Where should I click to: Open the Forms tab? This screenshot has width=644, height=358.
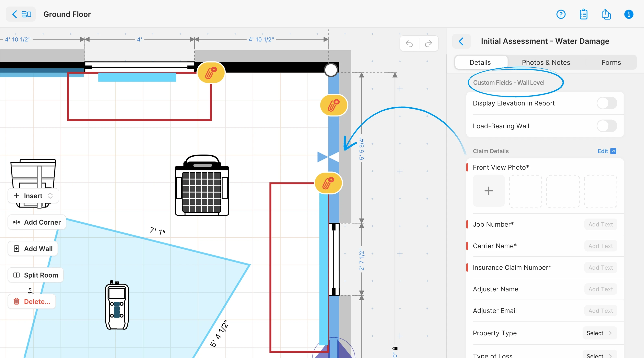point(611,63)
